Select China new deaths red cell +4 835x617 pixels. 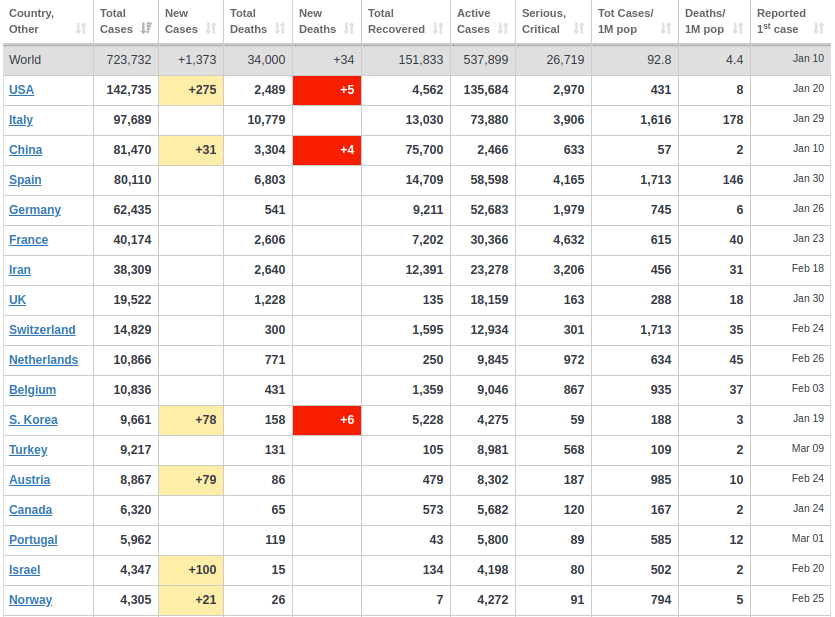tap(327, 150)
